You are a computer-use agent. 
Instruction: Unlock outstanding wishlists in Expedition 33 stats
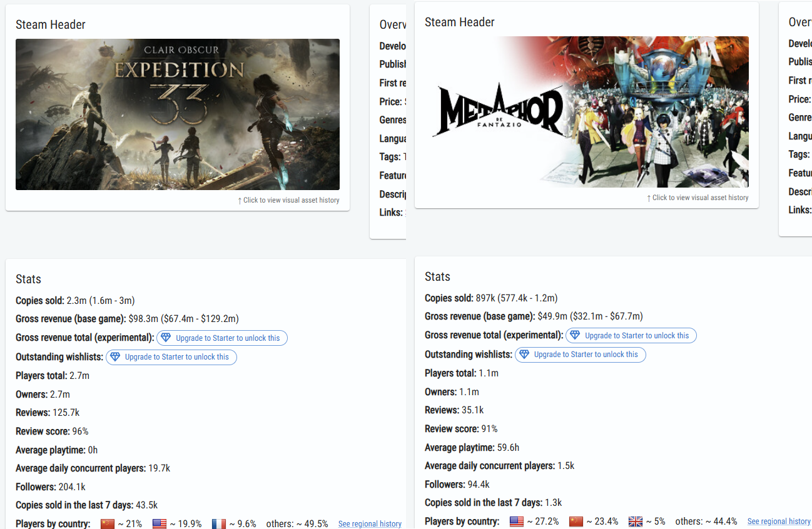171,357
